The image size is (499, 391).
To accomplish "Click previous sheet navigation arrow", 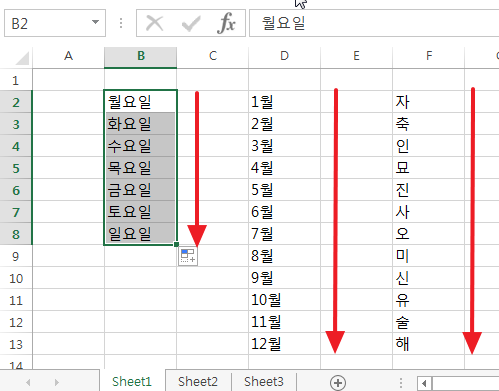I will click(x=28, y=382).
